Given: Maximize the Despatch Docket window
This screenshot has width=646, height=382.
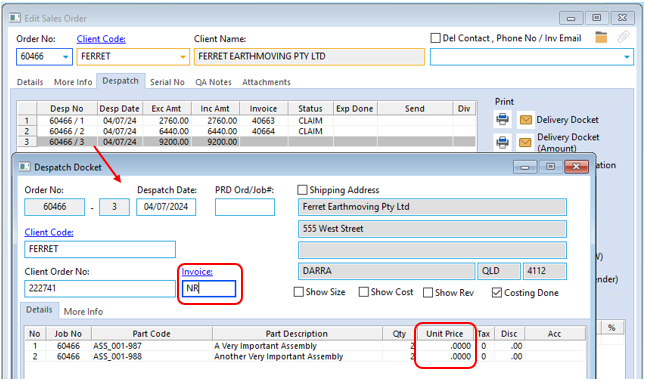Looking at the screenshot, I should 550,166.
